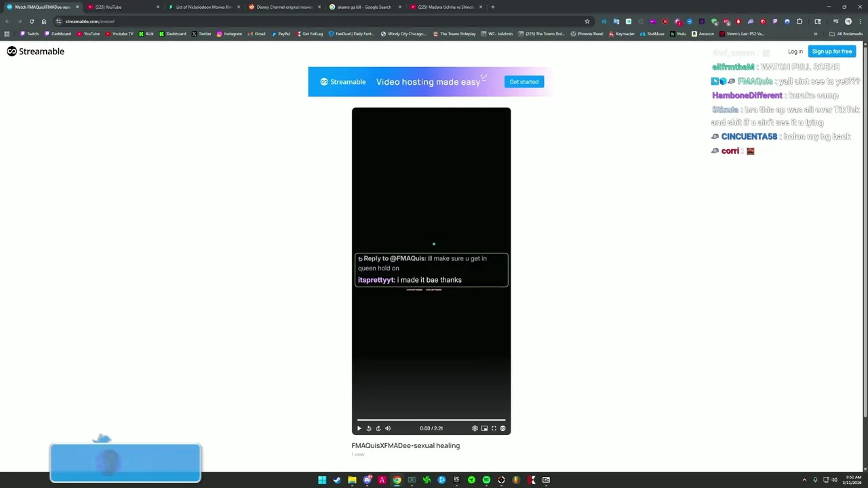The height and width of the screenshot is (488, 868).
Task: Go back to the previous page
Action: (7, 22)
